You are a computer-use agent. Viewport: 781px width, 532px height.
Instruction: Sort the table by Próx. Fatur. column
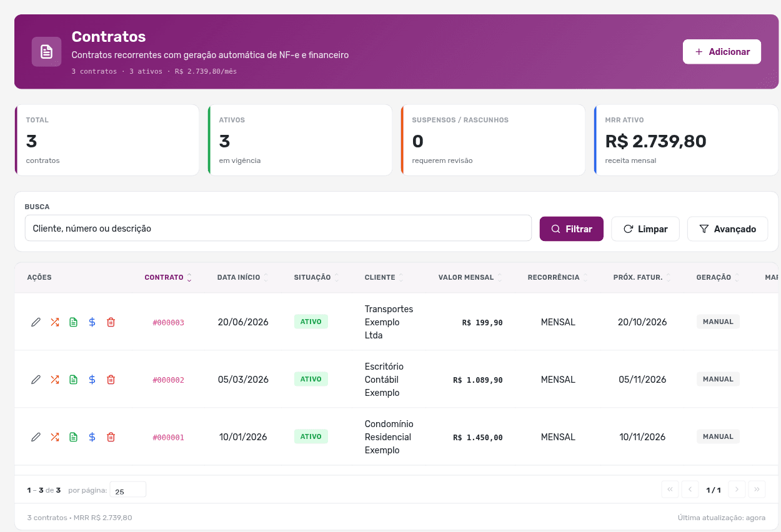point(642,277)
